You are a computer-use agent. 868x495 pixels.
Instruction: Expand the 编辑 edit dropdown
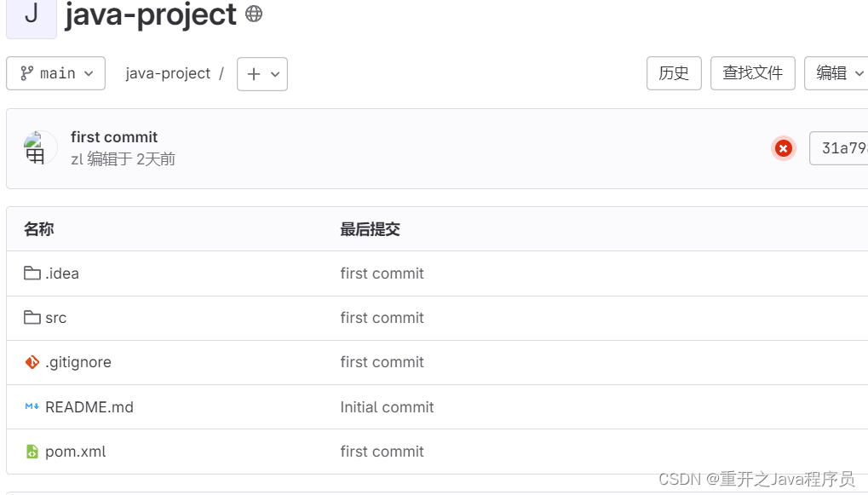(836, 73)
